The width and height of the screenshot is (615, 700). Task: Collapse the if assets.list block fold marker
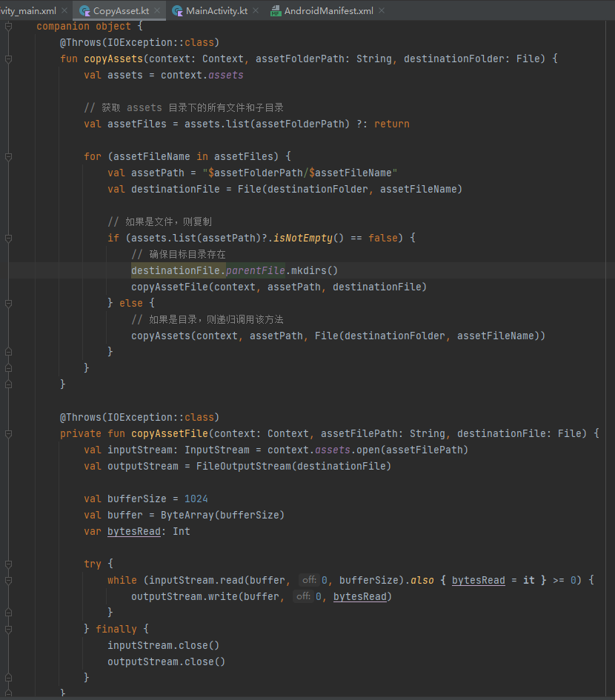(x=8, y=239)
